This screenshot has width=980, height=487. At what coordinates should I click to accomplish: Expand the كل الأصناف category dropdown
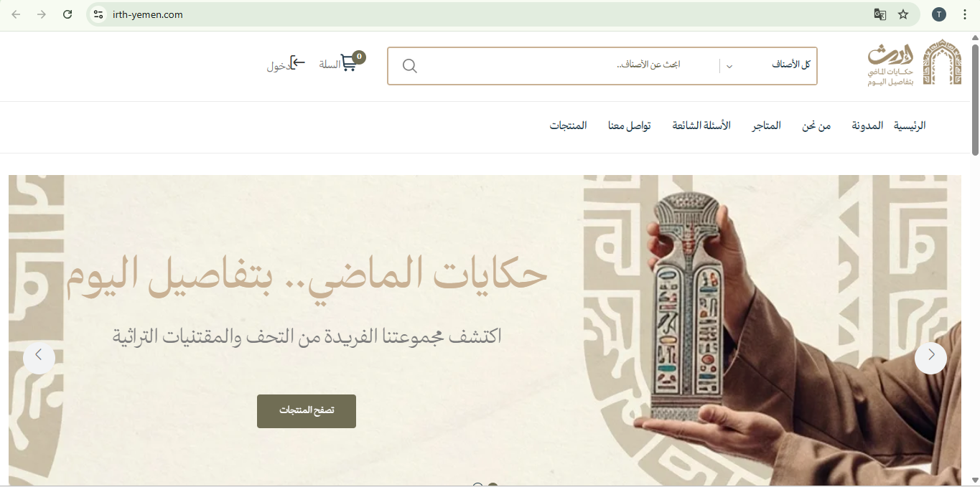tap(768, 65)
